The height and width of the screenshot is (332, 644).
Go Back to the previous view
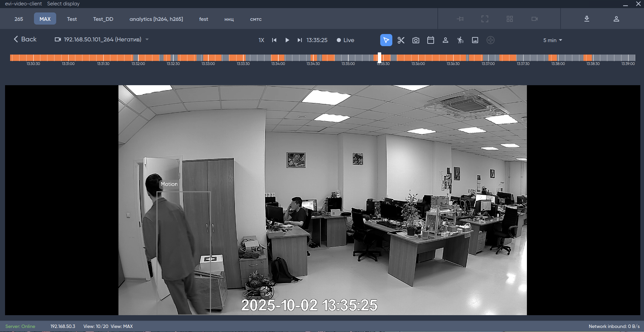coord(25,39)
